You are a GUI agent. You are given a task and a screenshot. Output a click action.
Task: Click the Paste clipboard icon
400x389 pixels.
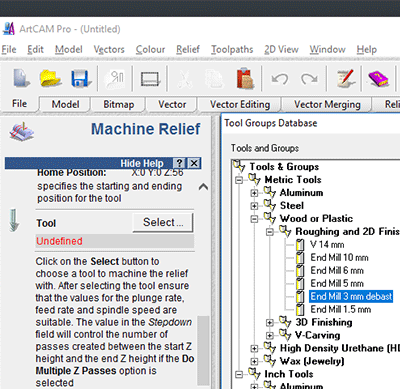pyautogui.click(x=245, y=78)
